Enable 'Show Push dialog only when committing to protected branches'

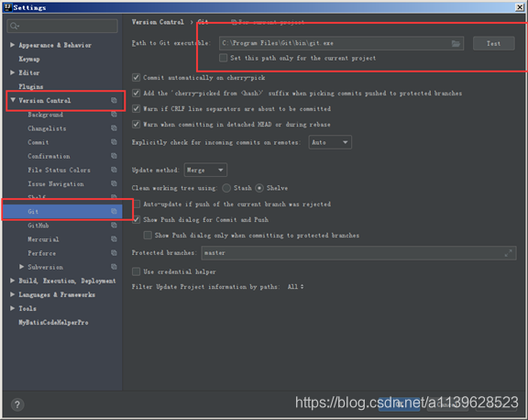click(148, 235)
